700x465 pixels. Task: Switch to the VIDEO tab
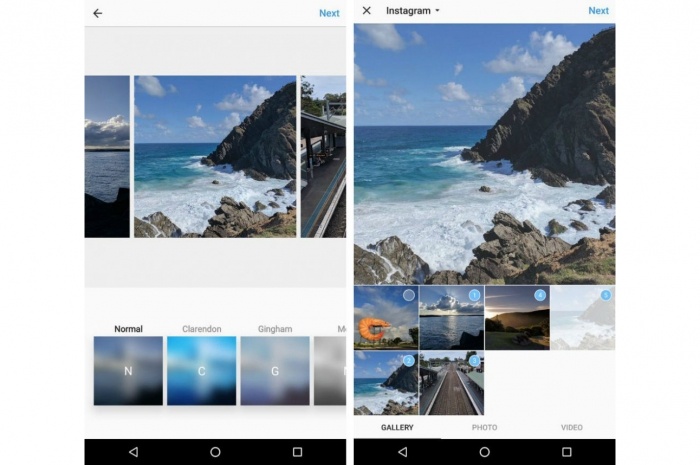(x=571, y=427)
